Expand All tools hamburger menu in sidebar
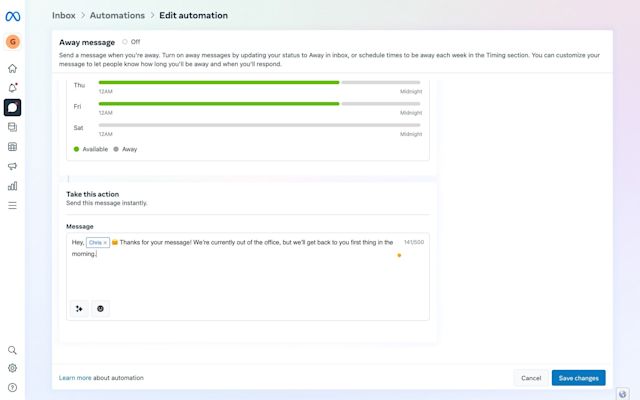640x400 pixels. point(12,205)
